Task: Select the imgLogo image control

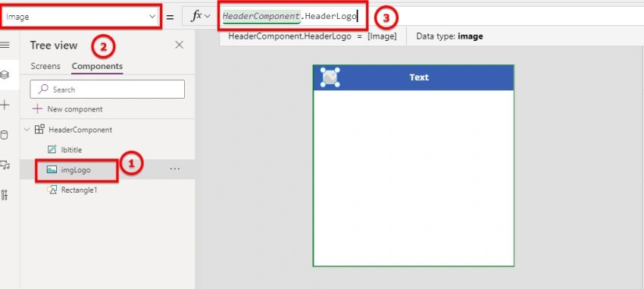Action: [x=76, y=170]
